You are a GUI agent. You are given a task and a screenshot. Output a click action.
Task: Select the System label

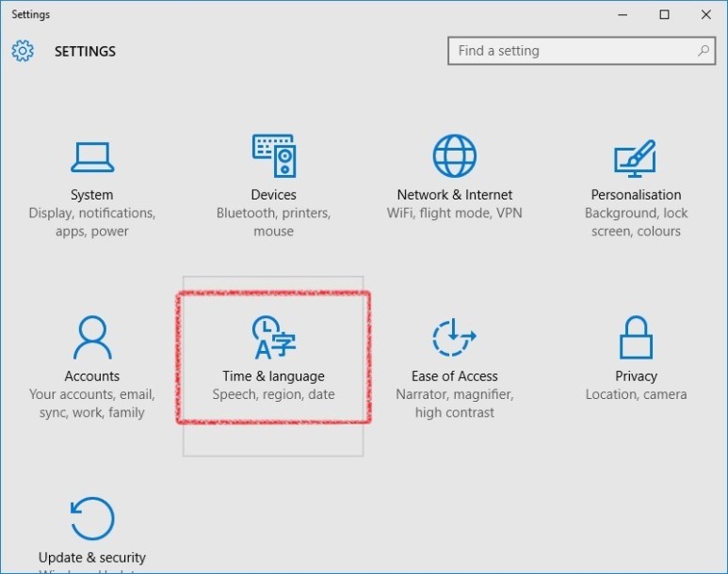[x=92, y=195]
